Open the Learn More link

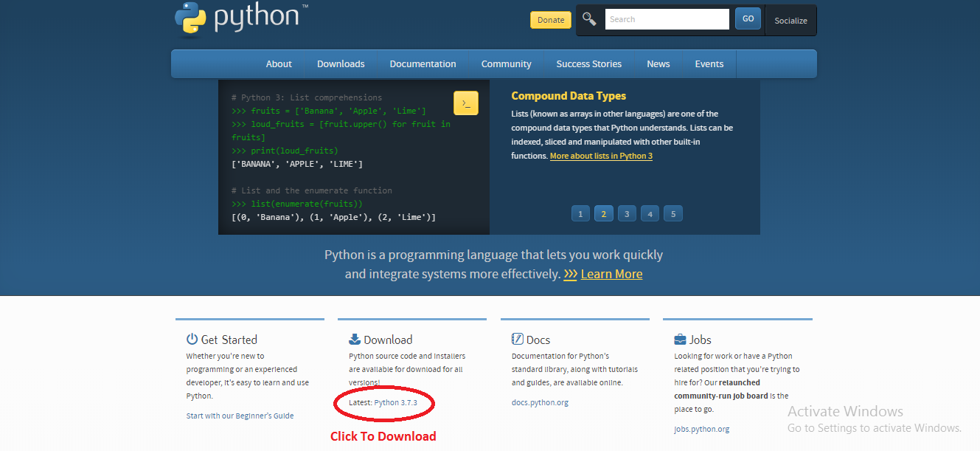[x=611, y=274]
